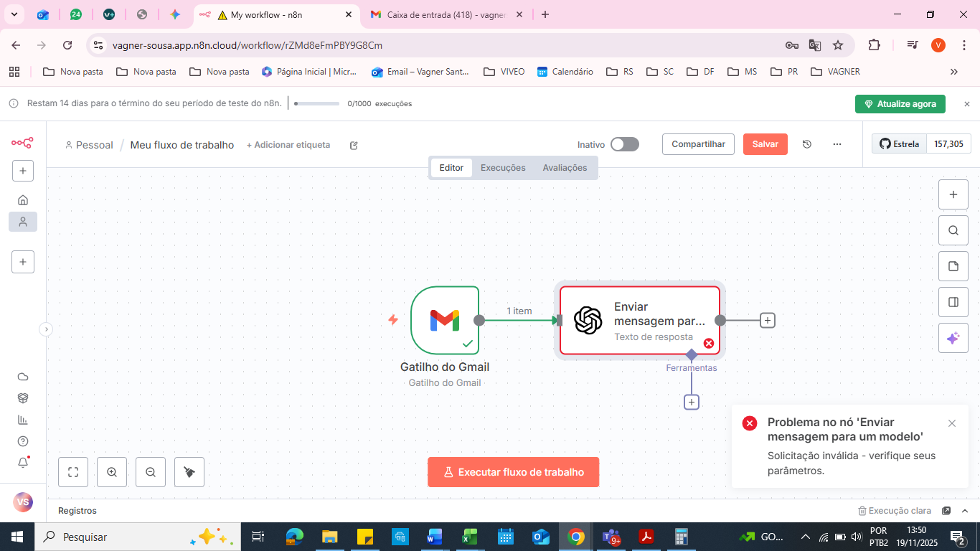Click the browser address bar URL
This screenshot has width=980, height=551.
248,45
